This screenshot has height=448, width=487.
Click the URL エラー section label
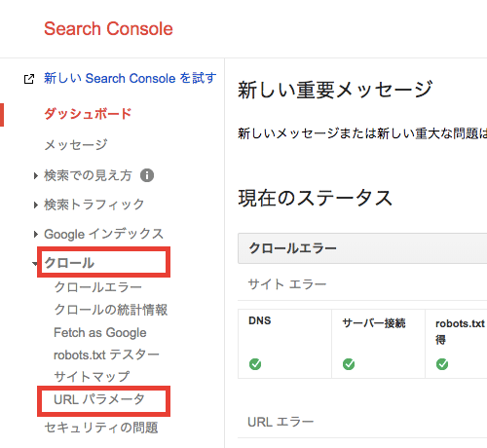pyautogui.click(x=281, y=422)
